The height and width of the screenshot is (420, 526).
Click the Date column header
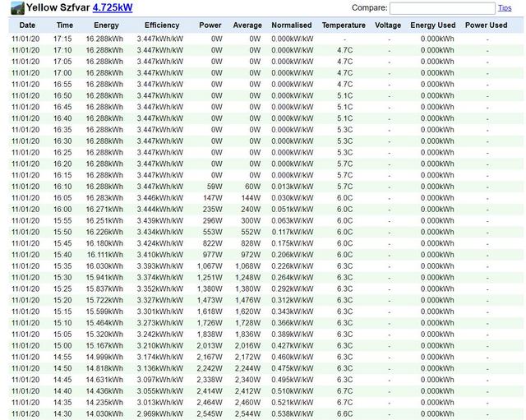(x=27, y=25)
